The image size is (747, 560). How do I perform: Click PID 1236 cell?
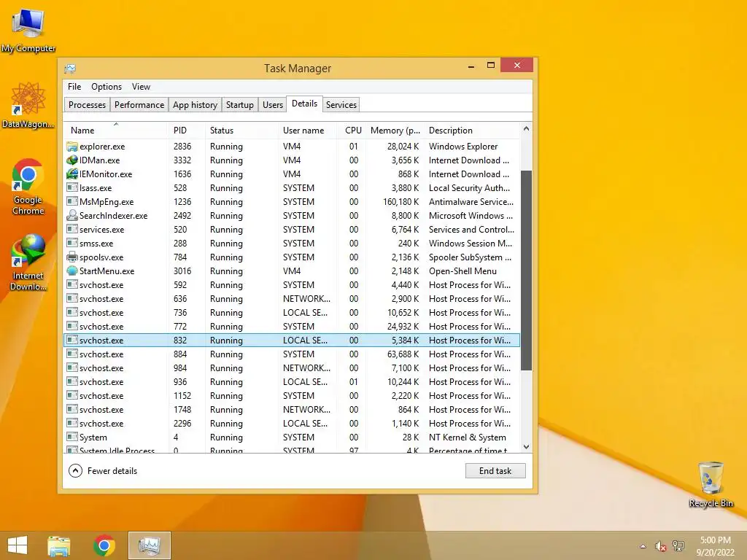182,201
